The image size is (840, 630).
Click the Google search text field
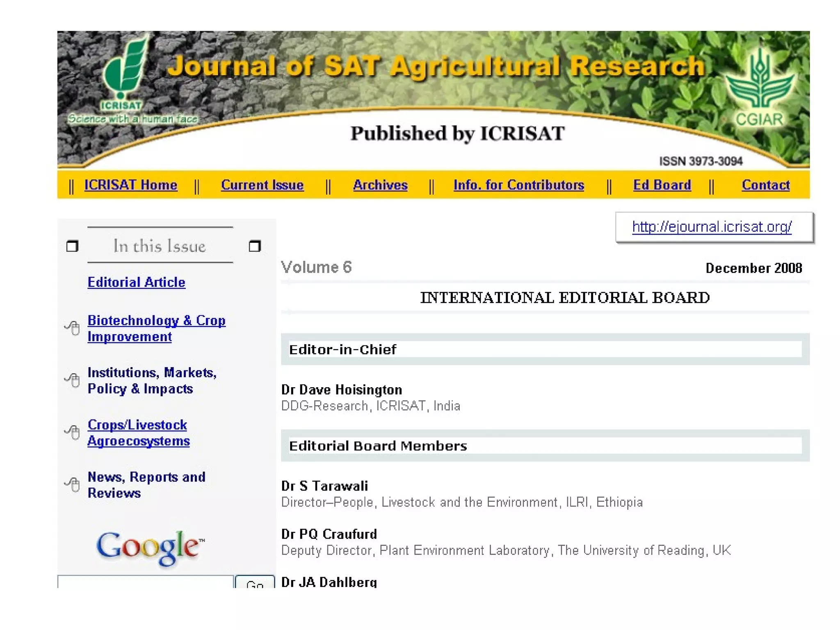pos(146,582)
